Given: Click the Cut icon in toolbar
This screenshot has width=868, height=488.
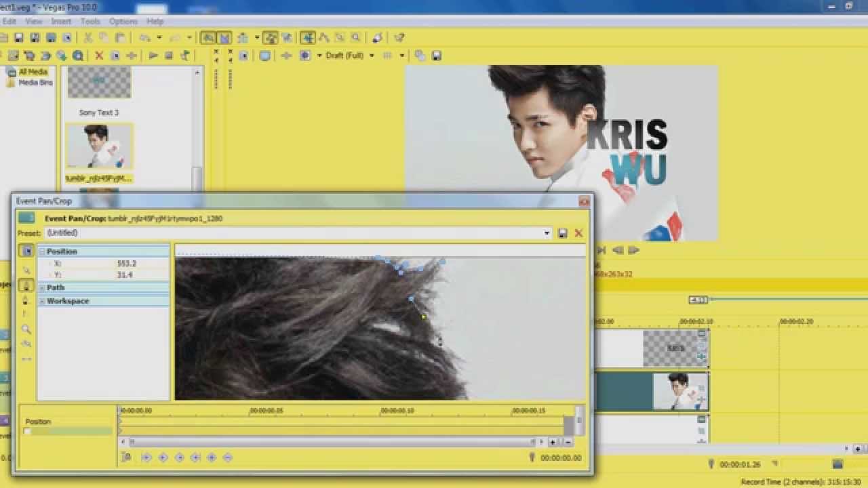Looking at the screenshot, I should 88,38.
